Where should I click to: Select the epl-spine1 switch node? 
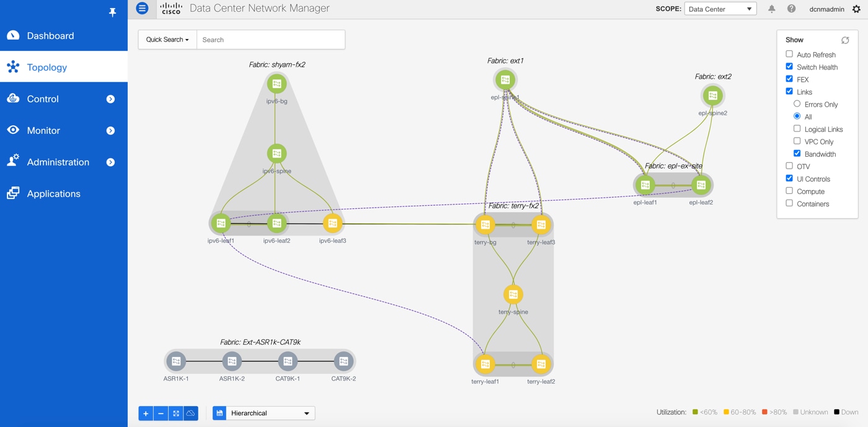coord(505,80)
